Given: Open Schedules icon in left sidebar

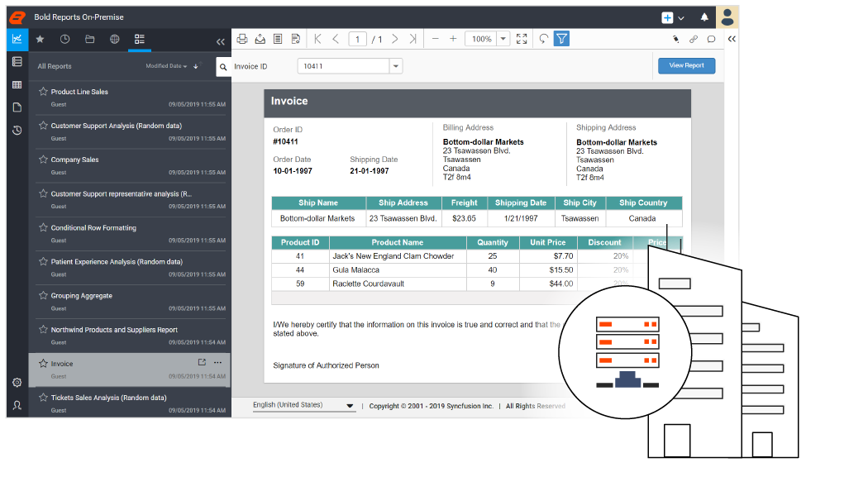Looking at the screenshot, I should click(x=17, y=130).
